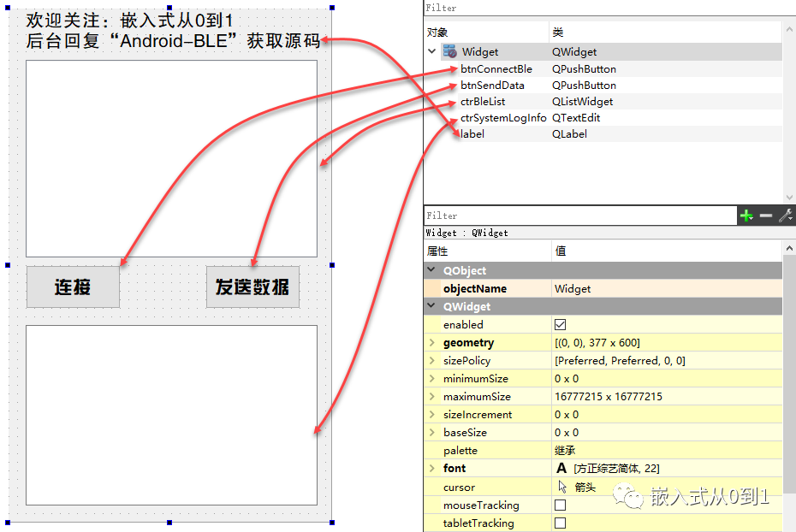Image resolution: width=796 pixels, height=532 pixels.
Task: Click the green plus add property icon
Action: click(x=746, y=216)
